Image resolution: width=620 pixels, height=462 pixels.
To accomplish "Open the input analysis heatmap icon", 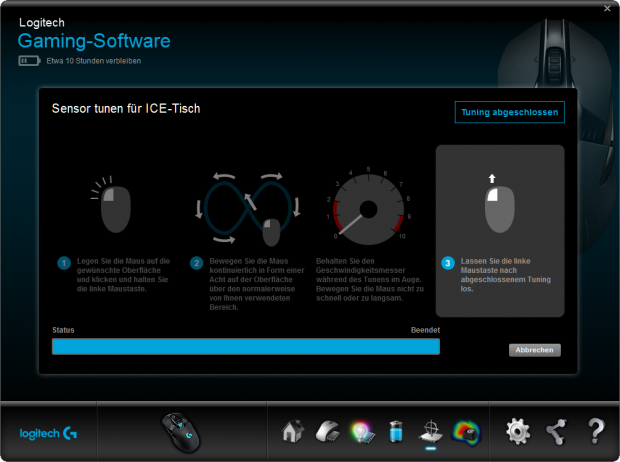I will 466,432.
